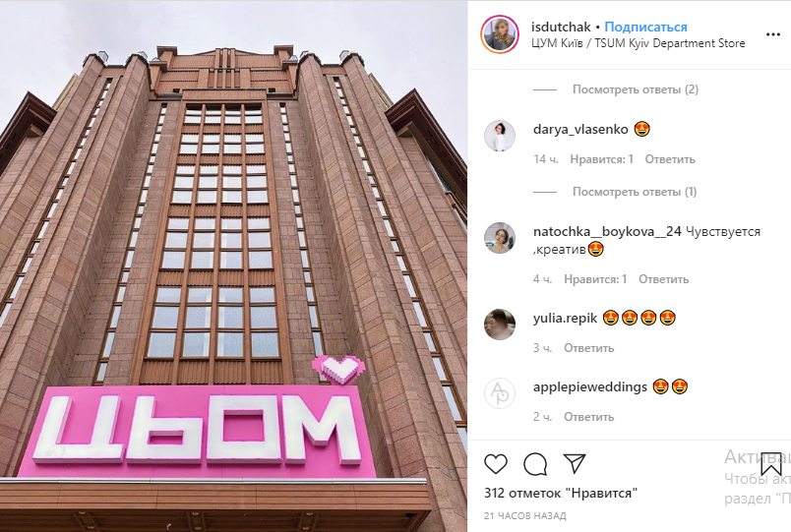Image resolution: width=791 pixels, height=532 pixels.
Task: Expand "Посмотреть ответы (1)" replies
Action: [635, 192]
